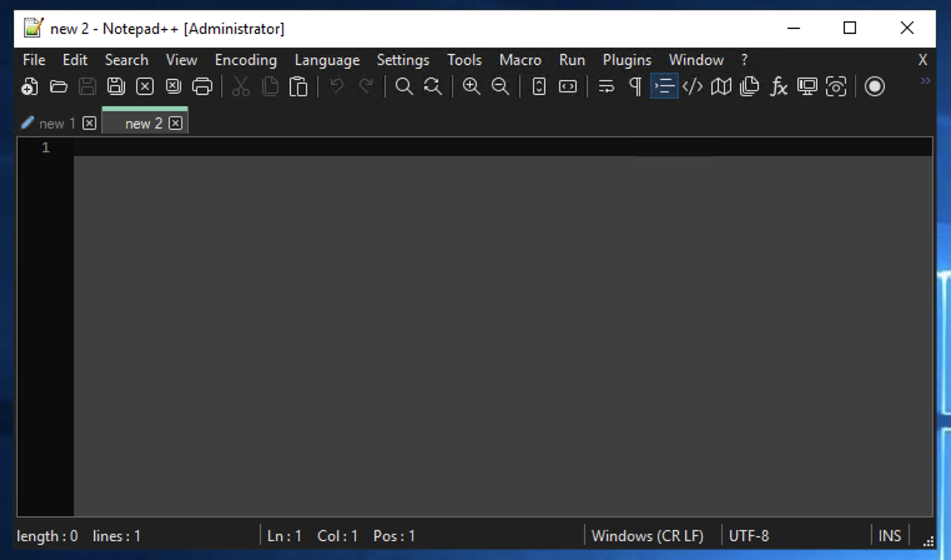
Task: Open the Search menu
Action: [x=127, y=60]
